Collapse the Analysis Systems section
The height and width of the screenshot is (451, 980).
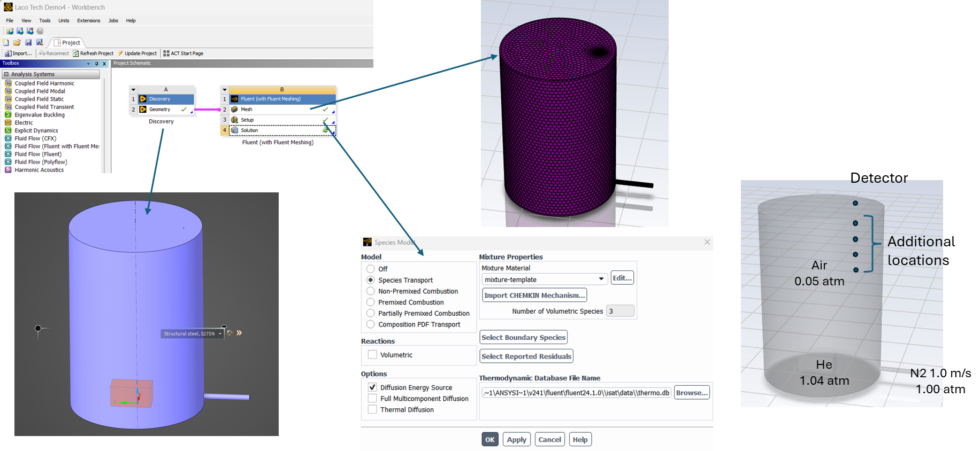(x=6, y=74)
